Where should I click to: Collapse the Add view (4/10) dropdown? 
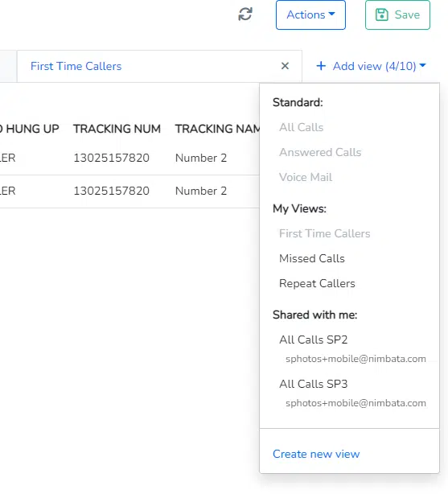click(371, 66)
